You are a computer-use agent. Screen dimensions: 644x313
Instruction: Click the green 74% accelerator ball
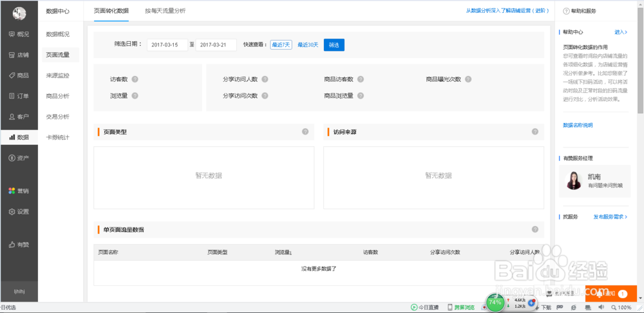point(495,302)
